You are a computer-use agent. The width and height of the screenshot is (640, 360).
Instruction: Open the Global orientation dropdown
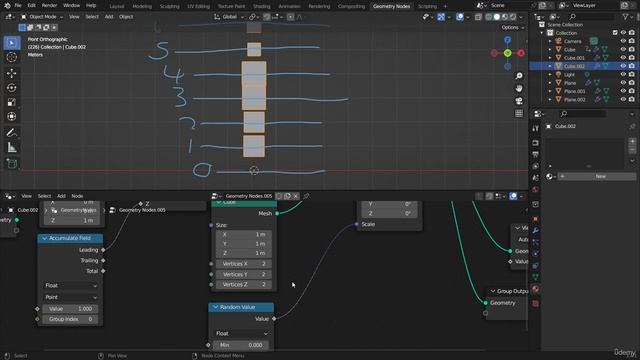pyautogui.click(x=229, y=17)
